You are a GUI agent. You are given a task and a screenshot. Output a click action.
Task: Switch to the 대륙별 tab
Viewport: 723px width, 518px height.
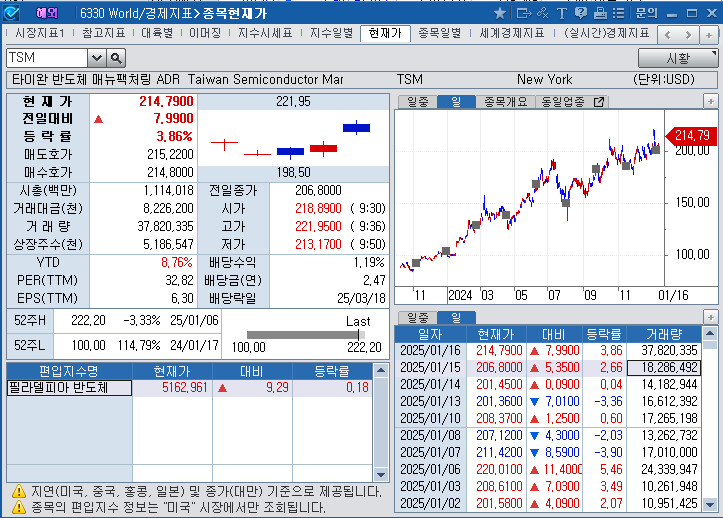157,33
